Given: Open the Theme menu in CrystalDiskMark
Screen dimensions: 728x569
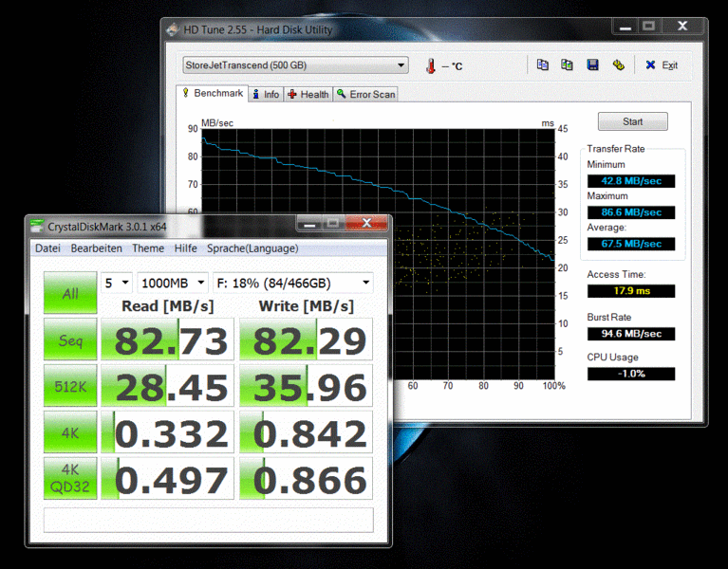Looking at the screenshot, I should [148, 248].
